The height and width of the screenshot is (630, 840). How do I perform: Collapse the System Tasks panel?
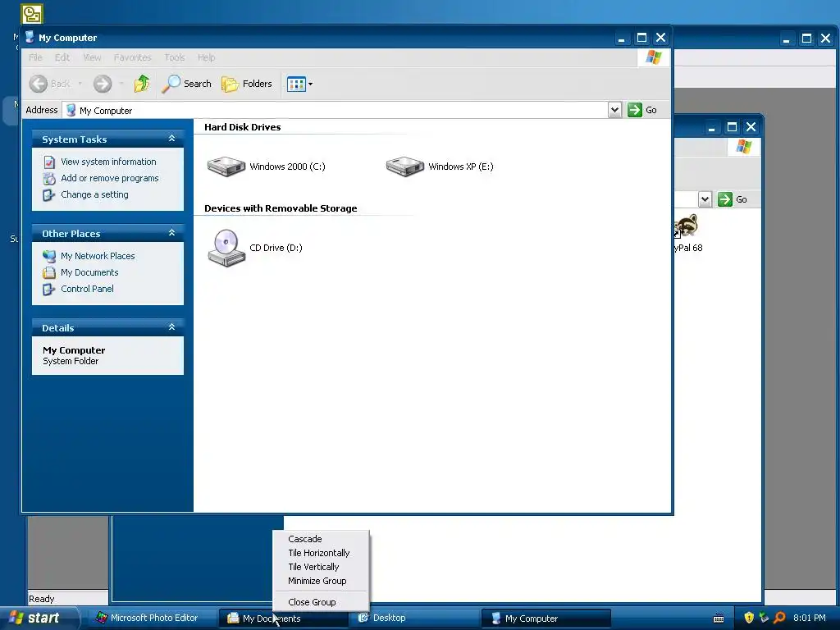[172, 139]
